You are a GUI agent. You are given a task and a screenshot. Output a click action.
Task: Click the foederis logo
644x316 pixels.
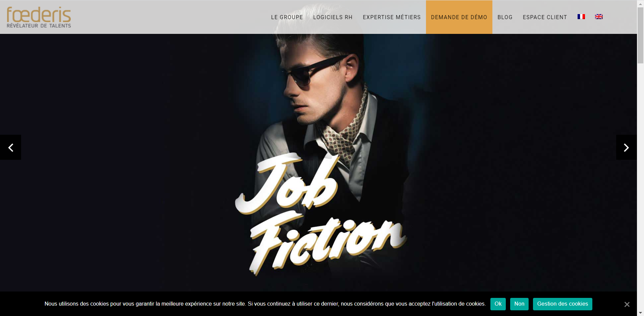coord(39,17)
